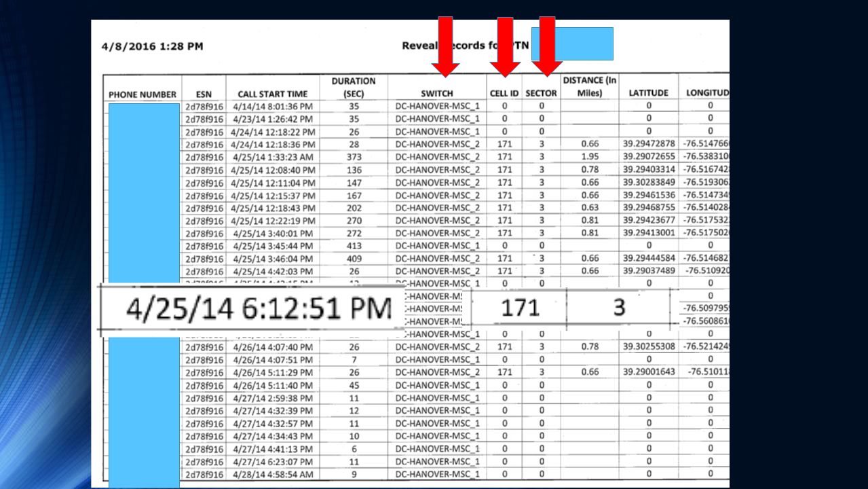This screenshot has width=868, height=489.
Task: Click latitude 39.29423677
Action: coord(649,220)
